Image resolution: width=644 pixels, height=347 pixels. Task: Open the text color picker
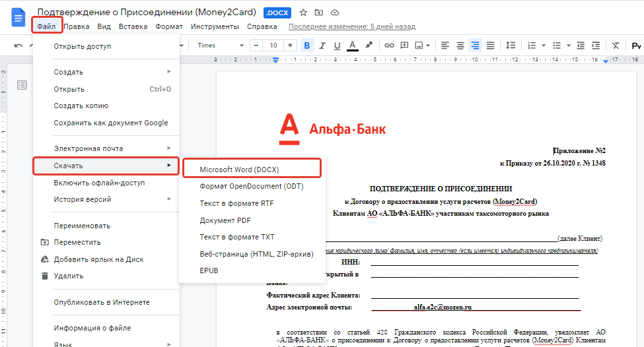point(353,46)
